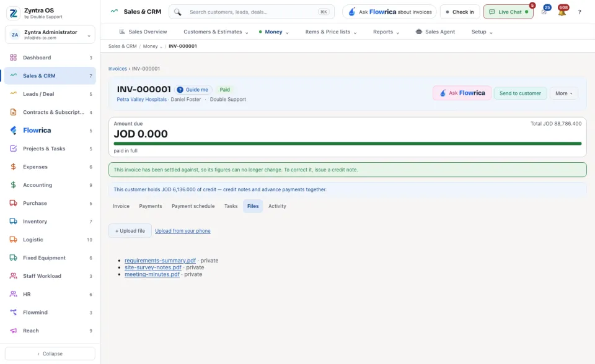Viewport: 595px width, 364px height.
Task: Click the Contracts & Subscriptions document icon
Action: pyautogui.click(x=13, y=112)
